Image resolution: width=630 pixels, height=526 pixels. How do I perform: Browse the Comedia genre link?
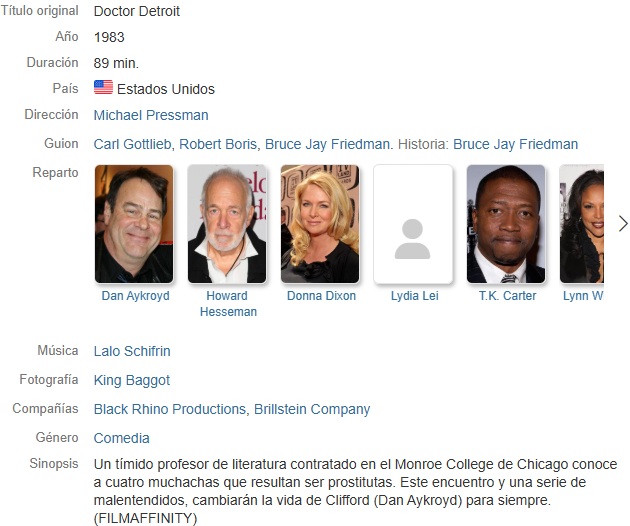[122, 438]
